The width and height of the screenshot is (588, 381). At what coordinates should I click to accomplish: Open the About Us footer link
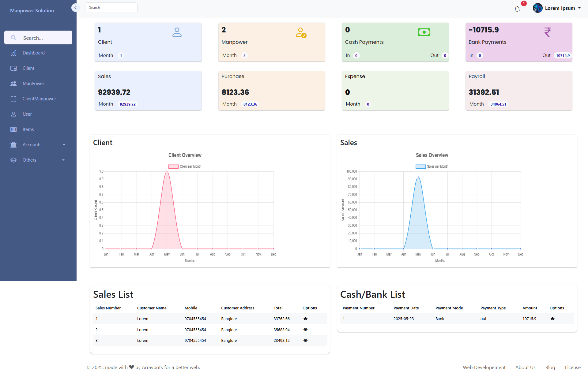tap(525, 367)
